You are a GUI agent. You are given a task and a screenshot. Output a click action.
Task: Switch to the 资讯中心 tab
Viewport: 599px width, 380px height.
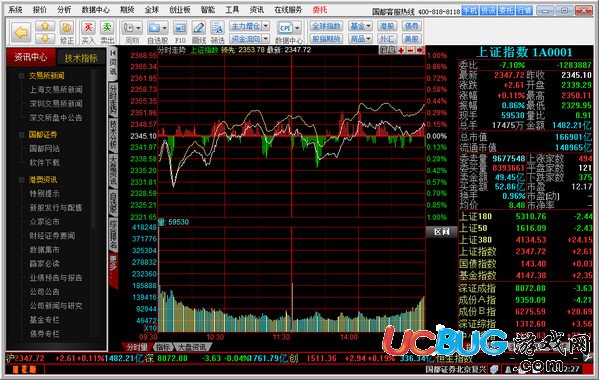(x=31, y=57)
